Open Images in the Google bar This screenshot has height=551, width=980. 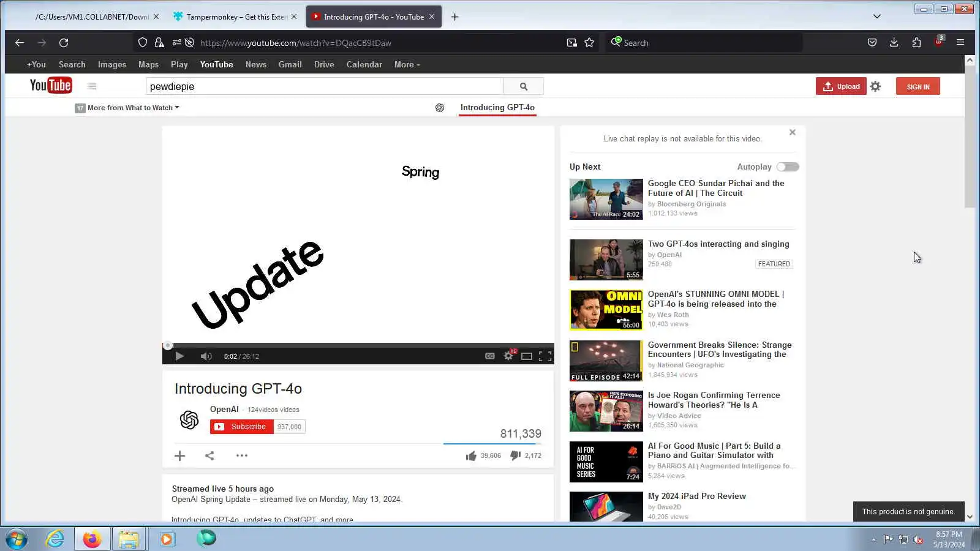coord(112,64)
